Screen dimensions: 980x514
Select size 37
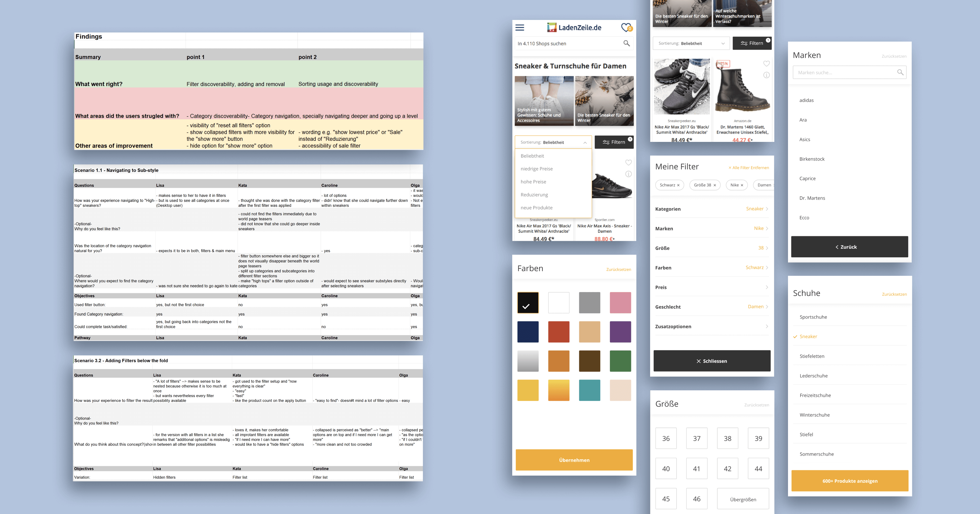click(697, 438)
